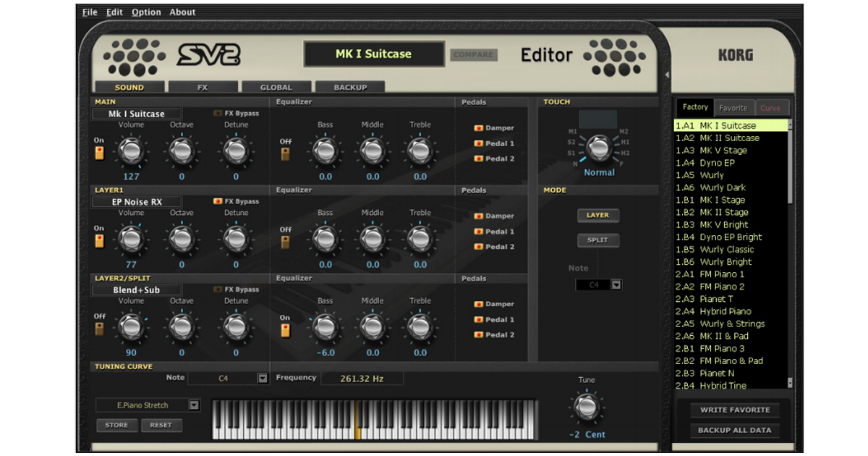Toggle the Layer2/Split Off switch
Screen dimensions: 868x456
pos(100,330)
